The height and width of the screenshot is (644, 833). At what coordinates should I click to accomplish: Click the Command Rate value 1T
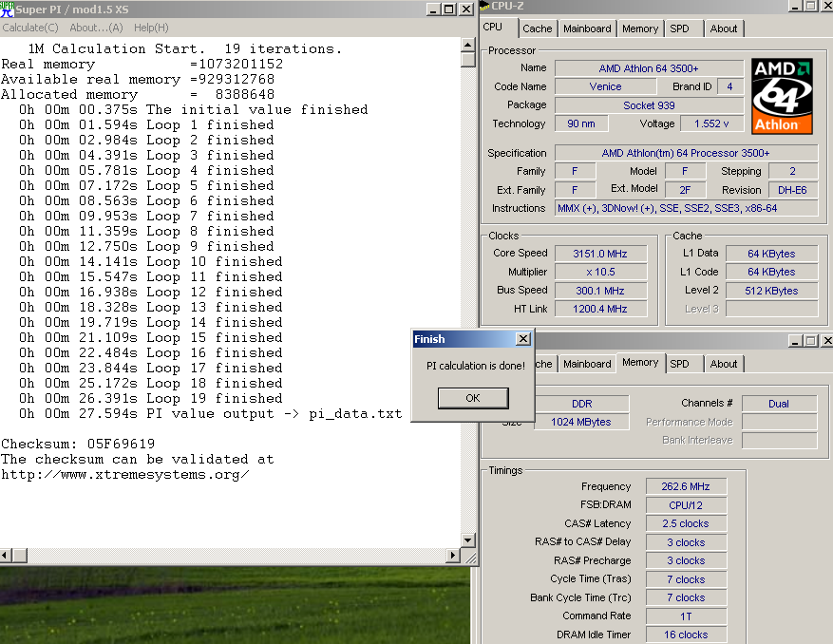click(x=686, y=616)
